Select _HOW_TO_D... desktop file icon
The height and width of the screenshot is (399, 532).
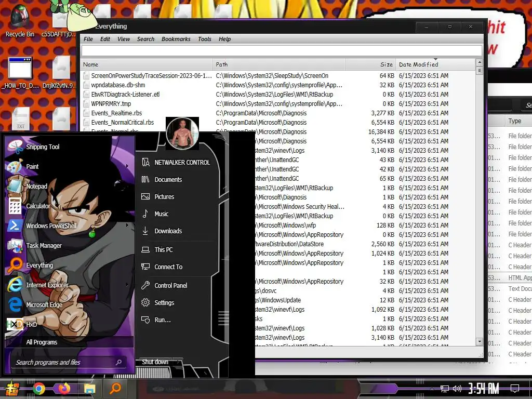click(20, 73)
